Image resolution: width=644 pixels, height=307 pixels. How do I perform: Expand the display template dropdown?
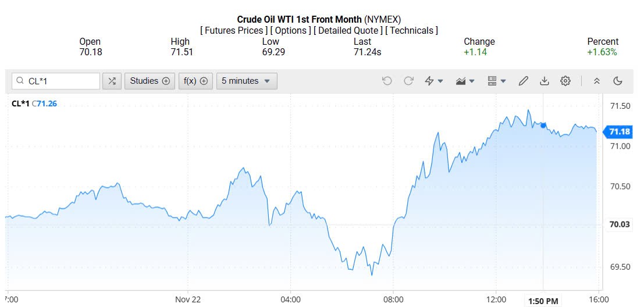pos(496,81)
